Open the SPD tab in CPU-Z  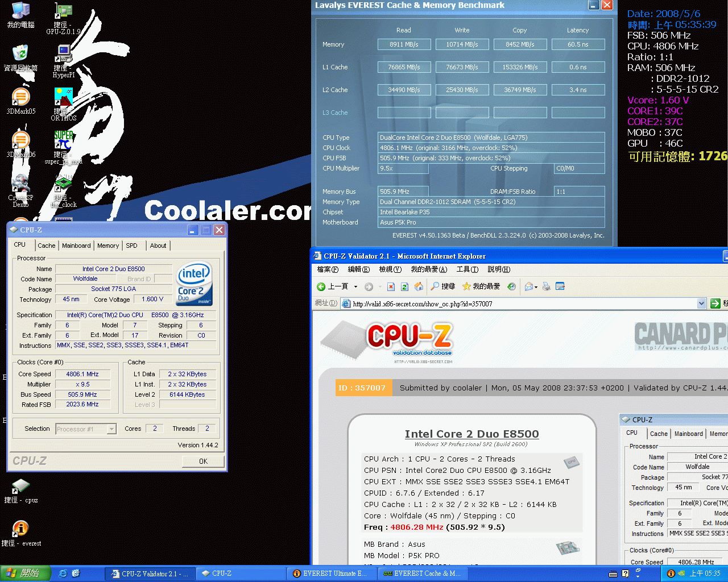point(132,246)
